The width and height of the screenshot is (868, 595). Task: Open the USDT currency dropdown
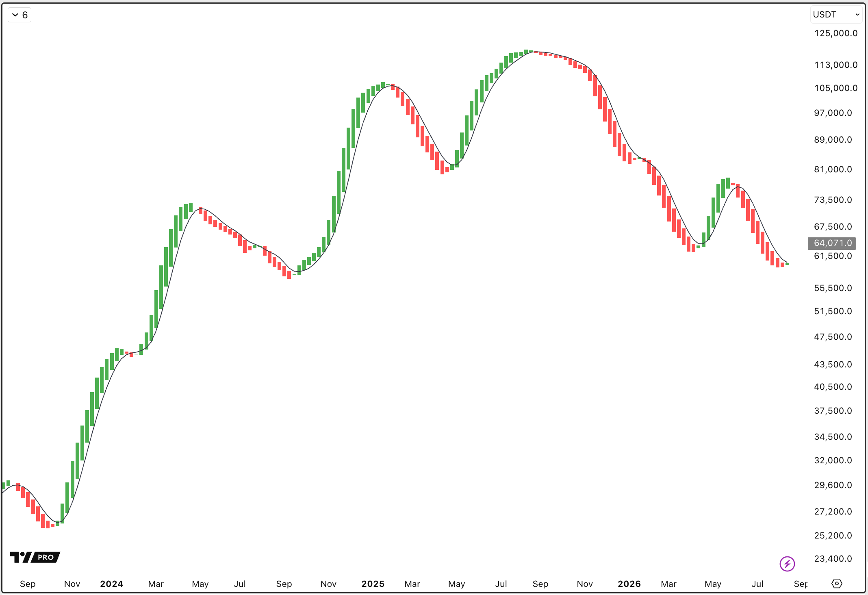click(836, 15)
